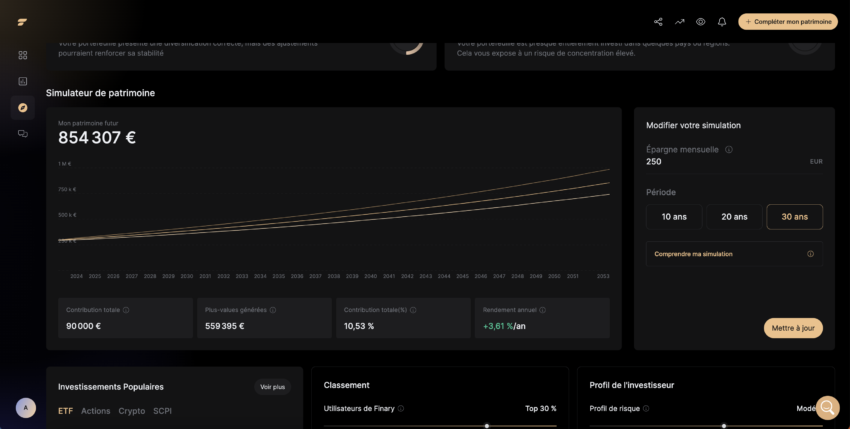
Task: Click the 'Classement' card title
Action: point(346,385)
